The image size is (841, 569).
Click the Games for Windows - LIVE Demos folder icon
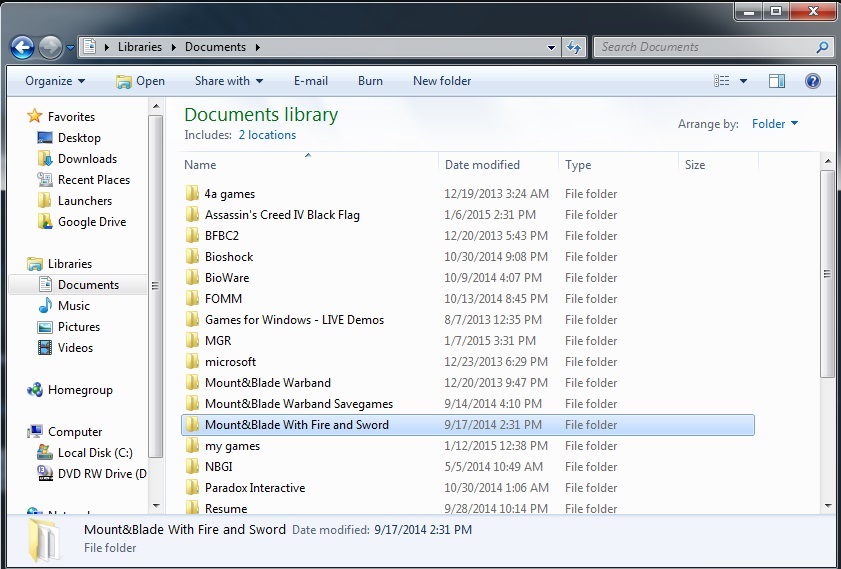tap(193, 320)
